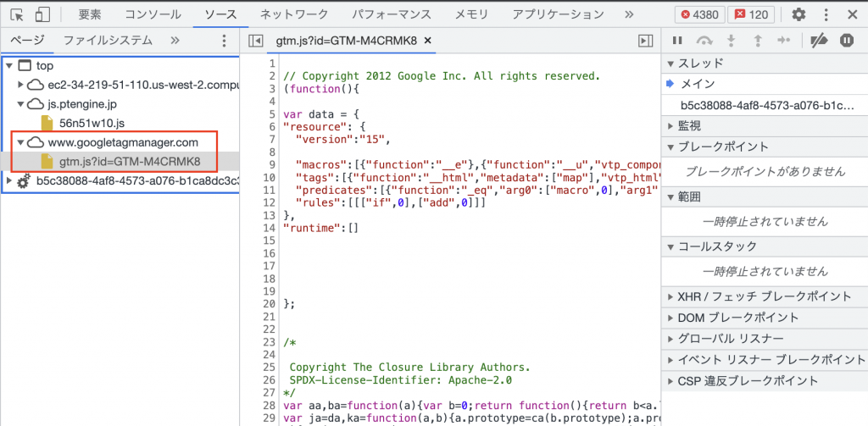Viewport: 868px width, 426px height.
Task: Click the step into function icon
Action: click(732, 41)
